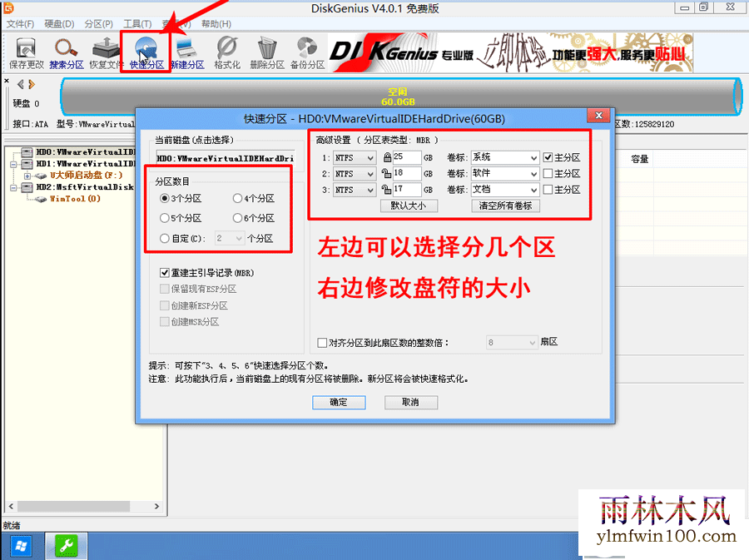Expand the U大师启动盘 (F:) tree node
This screenshot has height=560, width=749.
27,176
